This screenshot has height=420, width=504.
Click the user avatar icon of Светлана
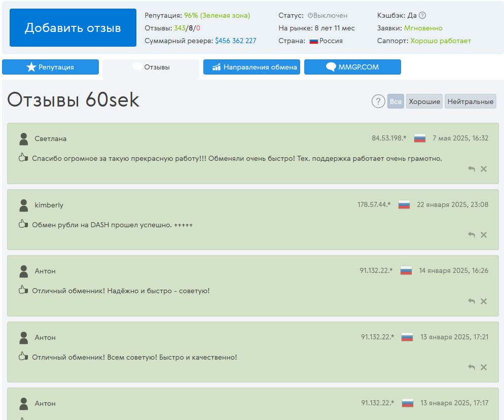coord(23,139)
